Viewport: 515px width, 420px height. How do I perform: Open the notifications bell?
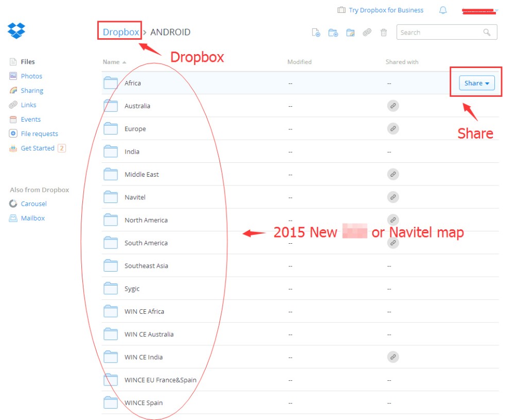click(x=443, y=10)
